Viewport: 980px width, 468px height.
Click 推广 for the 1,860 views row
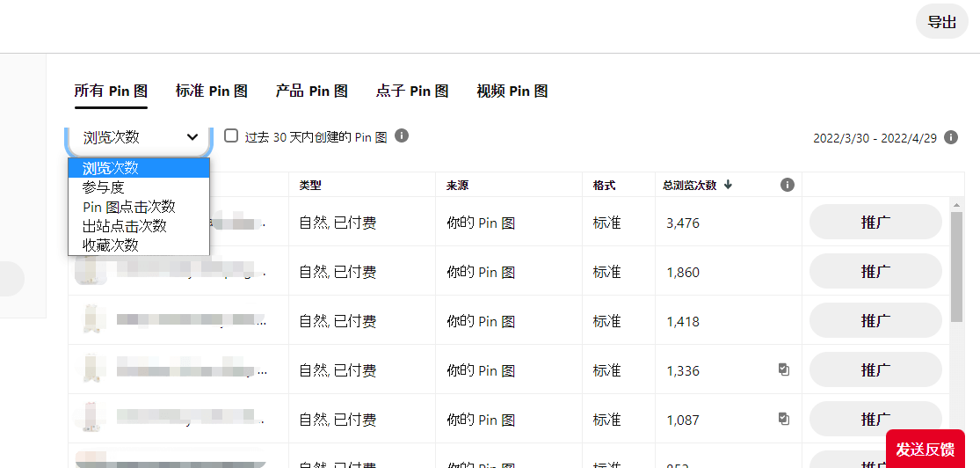[x=875, y=272]
